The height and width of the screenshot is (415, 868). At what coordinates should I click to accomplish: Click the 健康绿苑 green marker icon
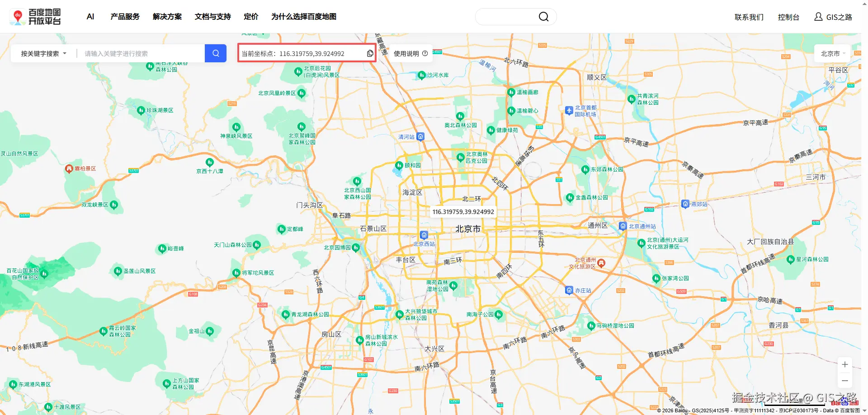click(x=491, y=130)
